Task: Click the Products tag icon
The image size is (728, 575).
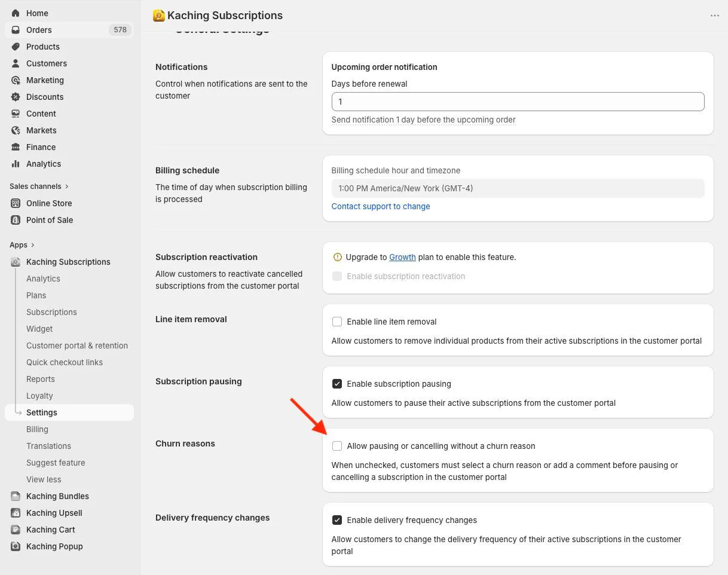Action: [x=16, y=47]
